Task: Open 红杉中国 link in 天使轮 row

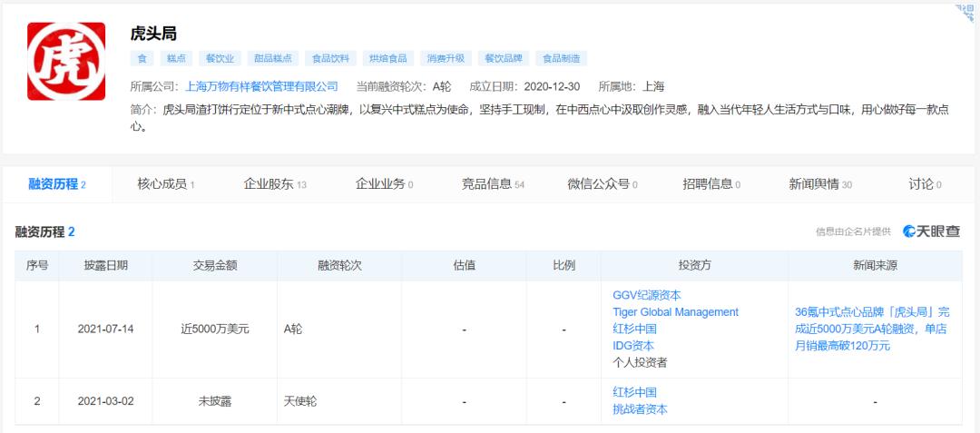Action: click(x=634, y=392)
